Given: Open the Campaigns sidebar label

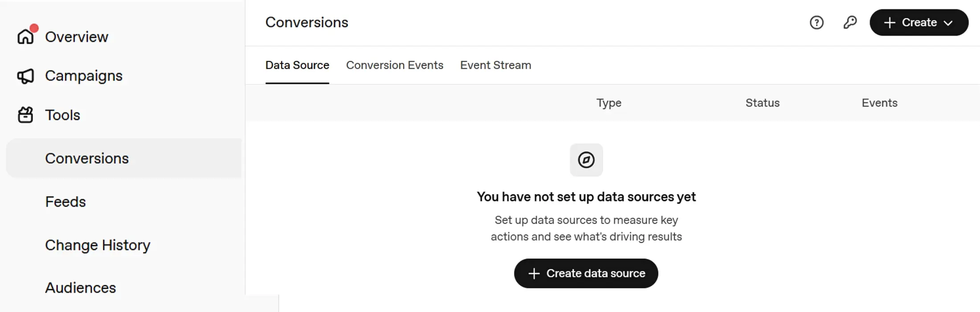Looking at the screenshot, I should (84, 76).
